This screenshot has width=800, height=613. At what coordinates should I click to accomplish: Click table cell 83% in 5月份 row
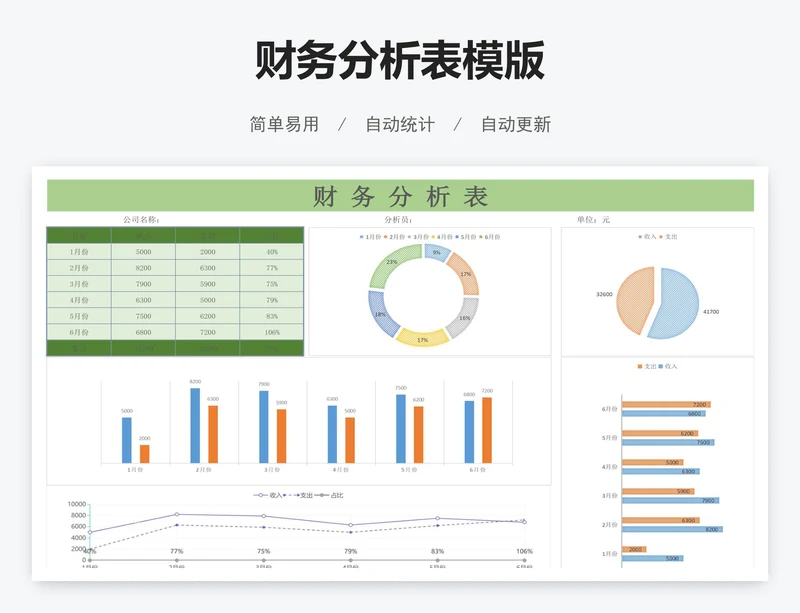click(x=272, y=316)
